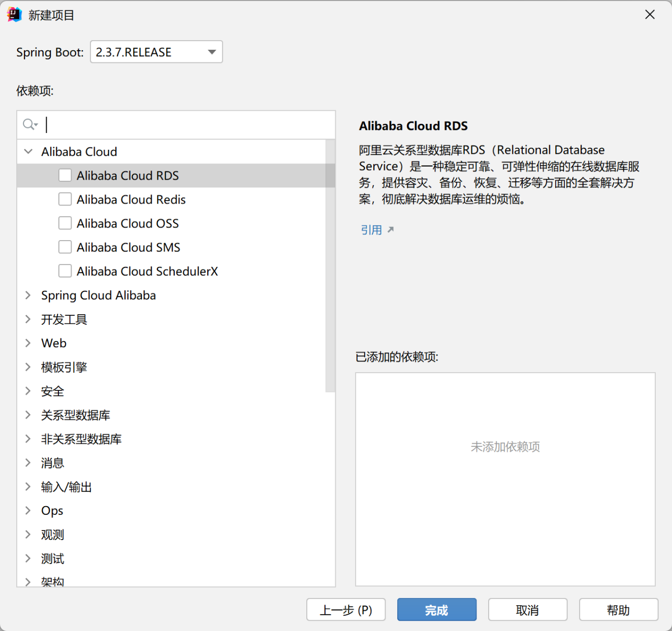This screenshot has width=672, height=631.
Task: Expand the 安全 category
Action: pyautogui.click(x=28, y=390)
